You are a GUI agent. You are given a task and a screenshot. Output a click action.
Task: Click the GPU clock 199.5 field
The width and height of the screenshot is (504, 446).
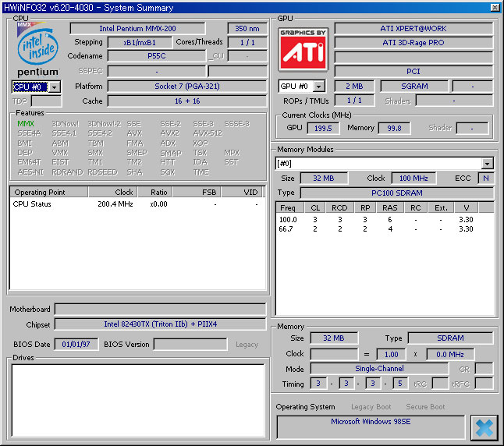point(323,128)
